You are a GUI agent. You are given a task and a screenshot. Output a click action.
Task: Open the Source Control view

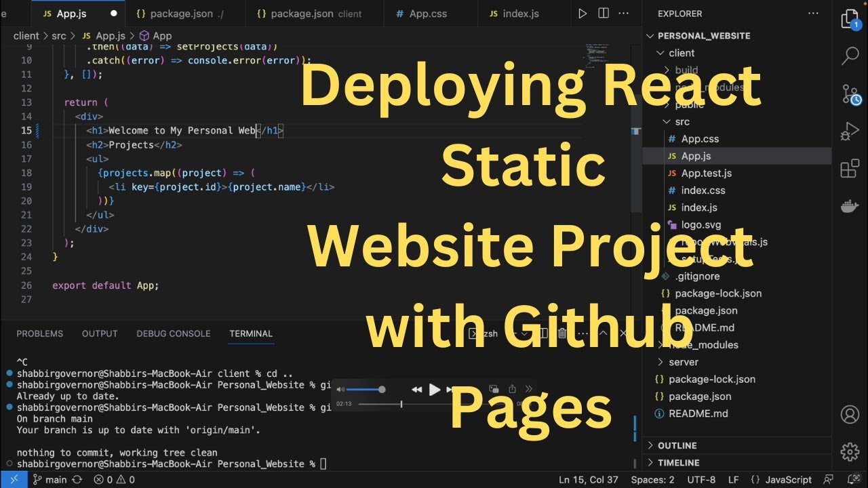(x=850, y=94)
